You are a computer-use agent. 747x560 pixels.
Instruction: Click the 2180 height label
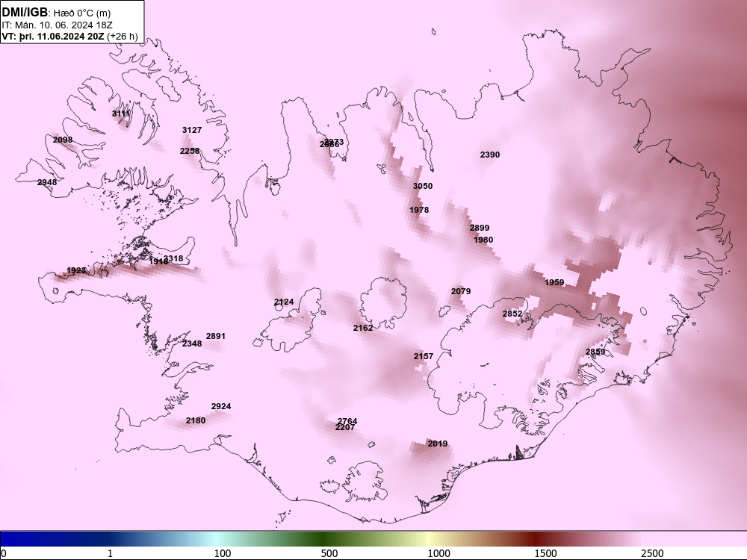[x=196, y=420]
